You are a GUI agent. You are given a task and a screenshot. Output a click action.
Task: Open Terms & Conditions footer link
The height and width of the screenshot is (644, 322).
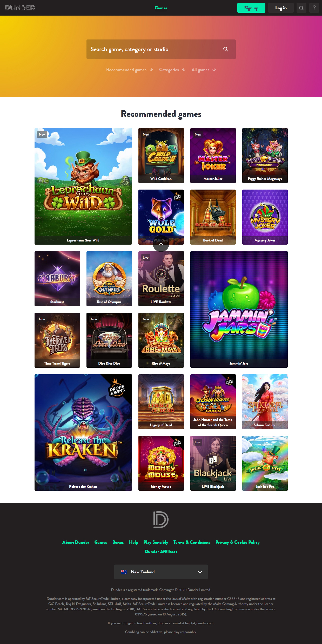192,542
